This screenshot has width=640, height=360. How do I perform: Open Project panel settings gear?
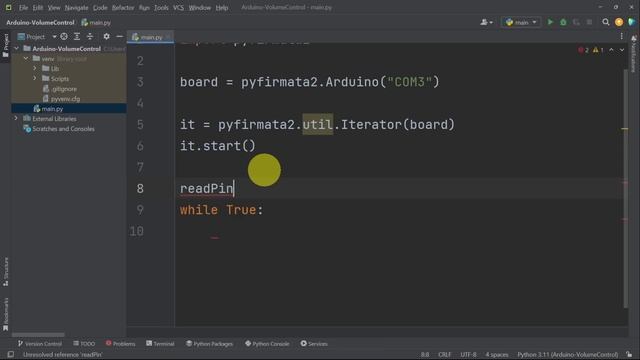(x=106, y=36)
